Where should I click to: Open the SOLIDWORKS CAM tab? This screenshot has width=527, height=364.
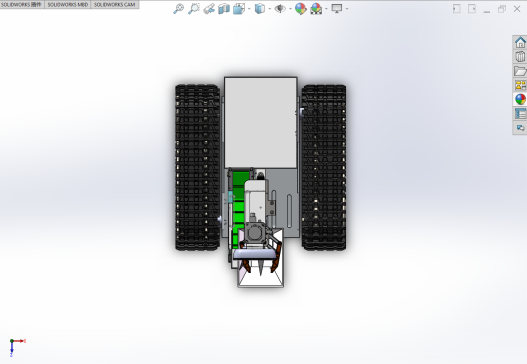pos(115,5)
